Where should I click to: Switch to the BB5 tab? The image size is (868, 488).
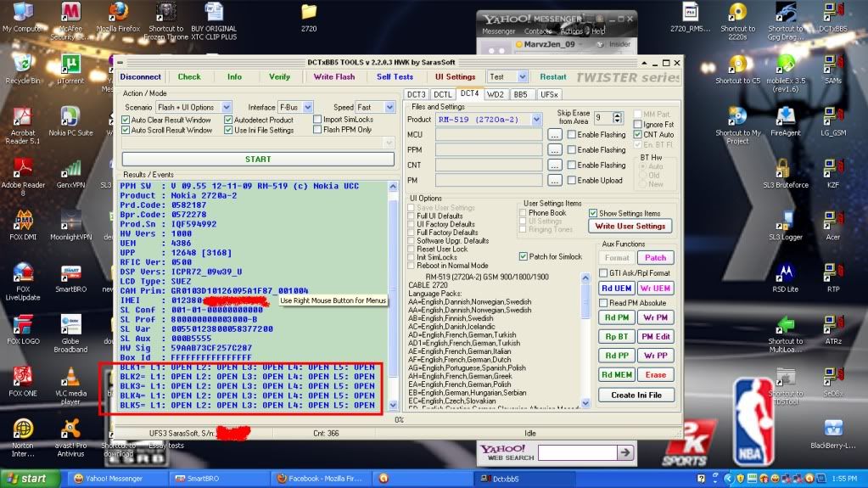click(x=520, y=95)
